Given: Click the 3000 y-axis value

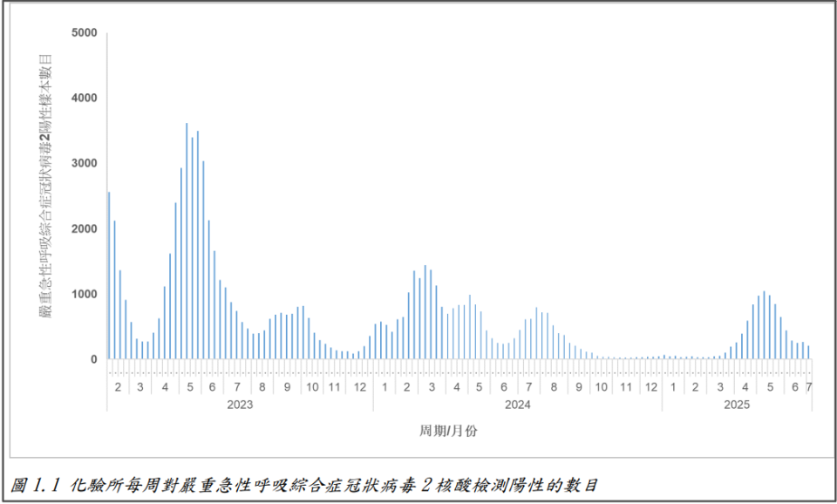Looking at the screenshot, I should tap(85, 163).
